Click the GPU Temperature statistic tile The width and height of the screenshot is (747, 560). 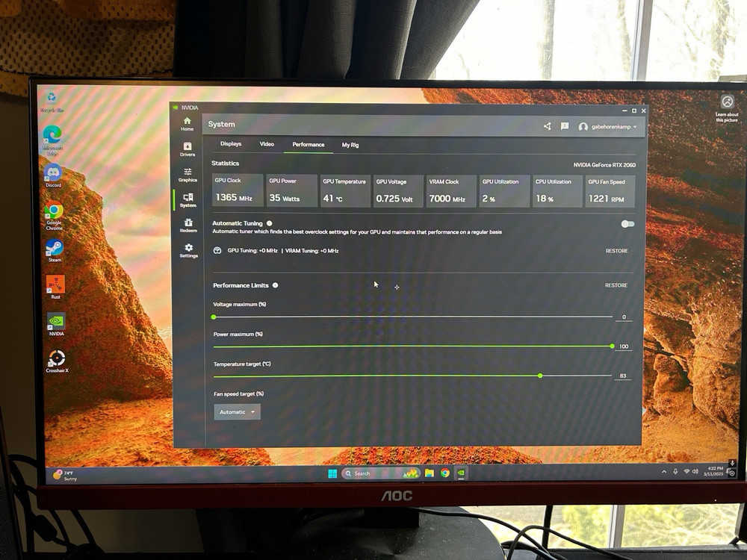[x=344, y=191]
